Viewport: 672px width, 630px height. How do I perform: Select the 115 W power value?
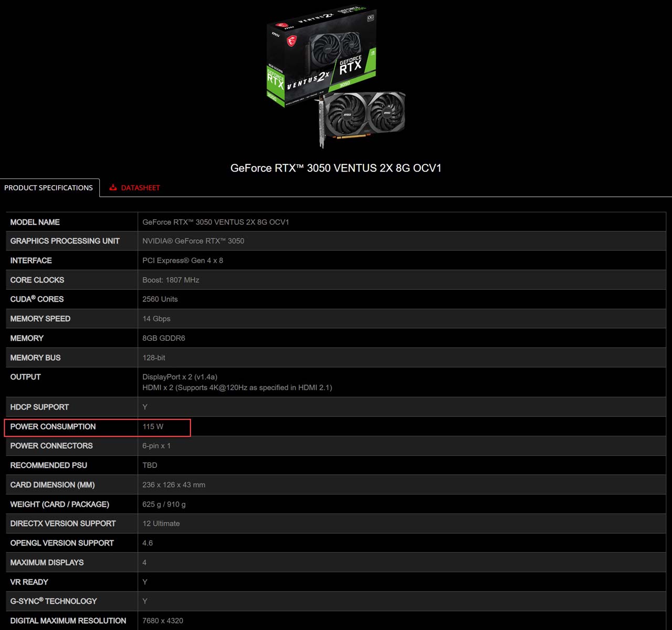(151, 427)
